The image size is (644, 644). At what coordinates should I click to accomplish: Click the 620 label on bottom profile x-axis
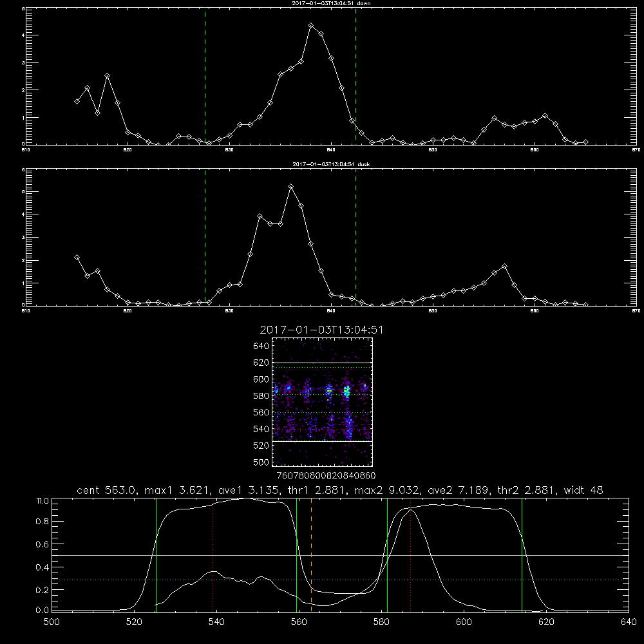pyautogui.click(x=547, y=622)
